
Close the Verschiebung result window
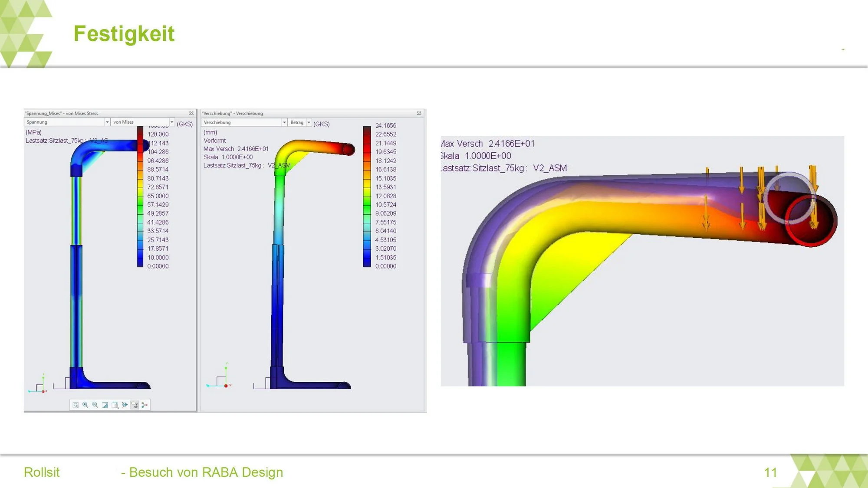[x=419, y=113]
